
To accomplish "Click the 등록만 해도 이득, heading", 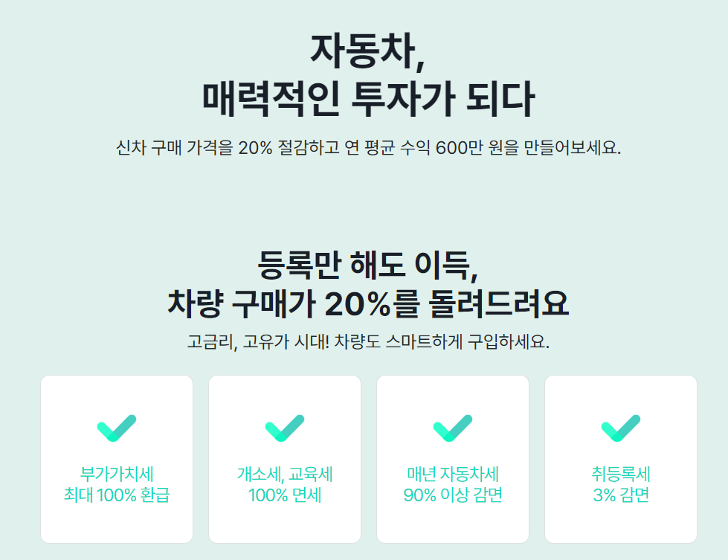I will click(367, 263).
